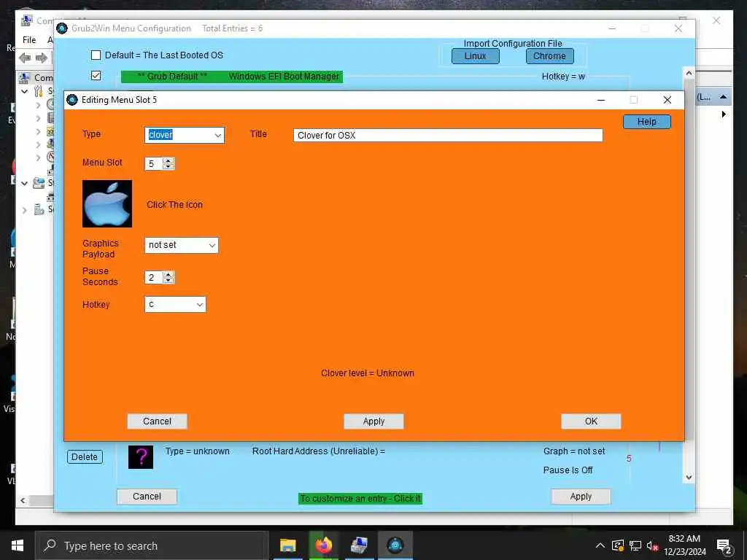Adjust the Pause Seconds spinner
This screenshot has width=747, height=560.
coord(168,277)
